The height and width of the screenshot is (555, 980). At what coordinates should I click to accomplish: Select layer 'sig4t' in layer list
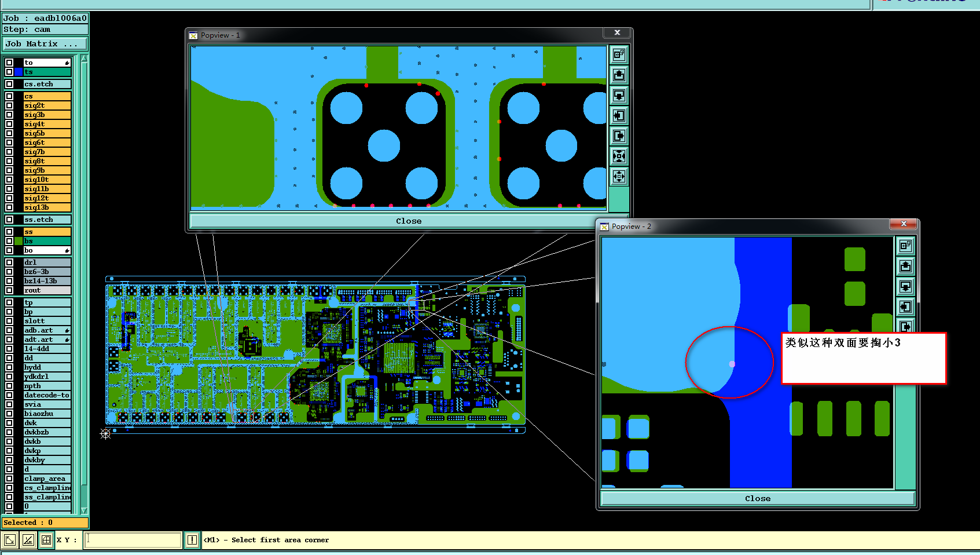pos(47,124)
